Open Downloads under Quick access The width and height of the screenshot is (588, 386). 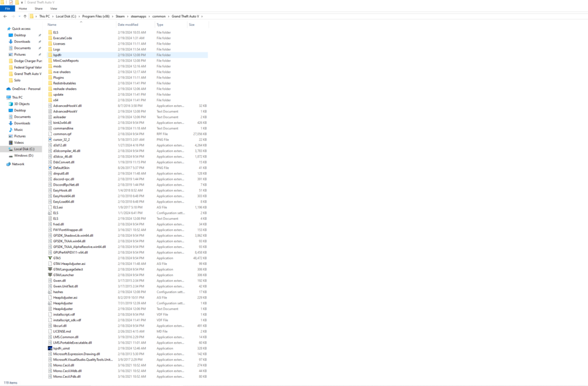click(x=22, y=42)
